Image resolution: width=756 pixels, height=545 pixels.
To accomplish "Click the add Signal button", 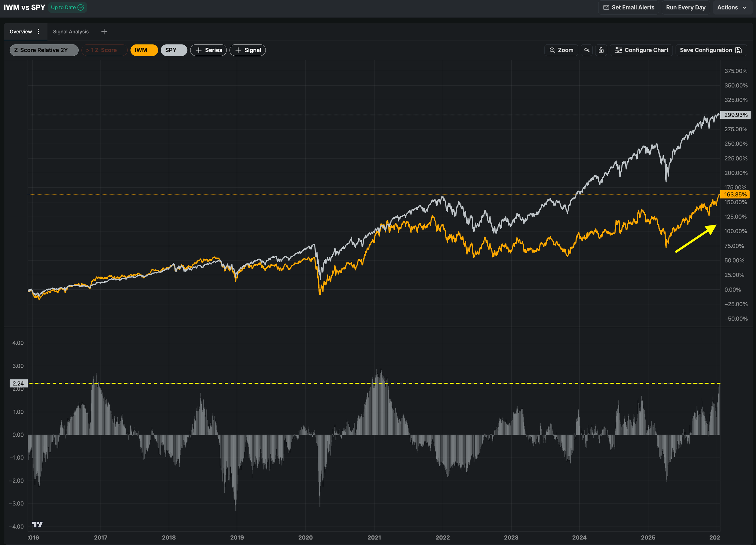I will pos(247,50).
